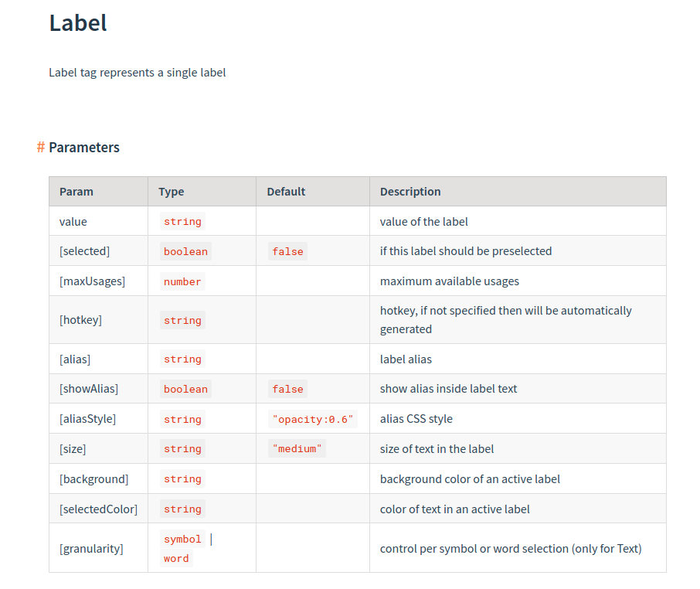Screen dimensions: 700x589
Task: Click the Description column header
Action: pyautogui.click(x=410, y=191)
